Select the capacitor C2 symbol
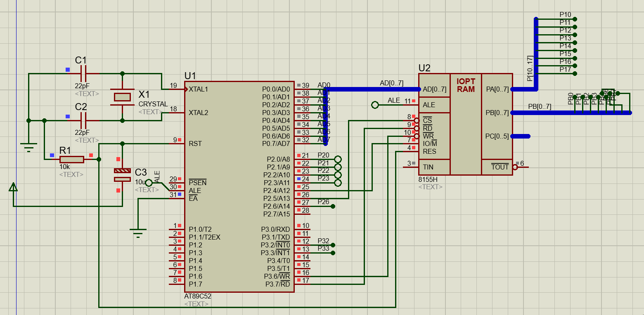The height and width of the screenshot is (315, 644). pos(83,121)
